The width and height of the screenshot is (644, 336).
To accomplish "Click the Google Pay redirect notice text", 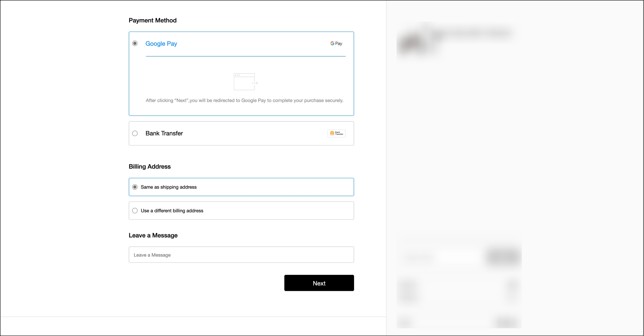I will tap(244, 100).
